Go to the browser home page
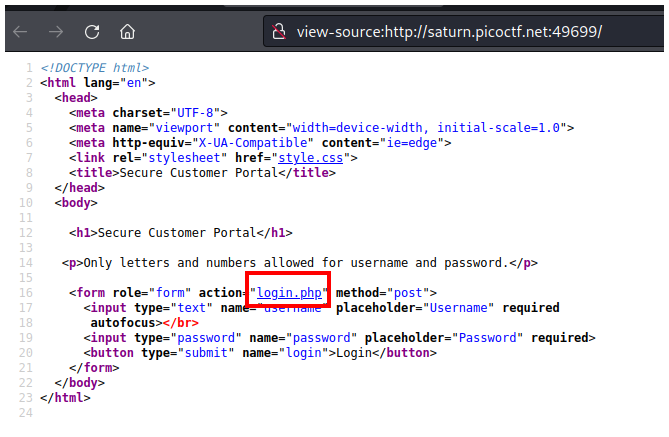This screenshot has width=669, height=437. 127,31
